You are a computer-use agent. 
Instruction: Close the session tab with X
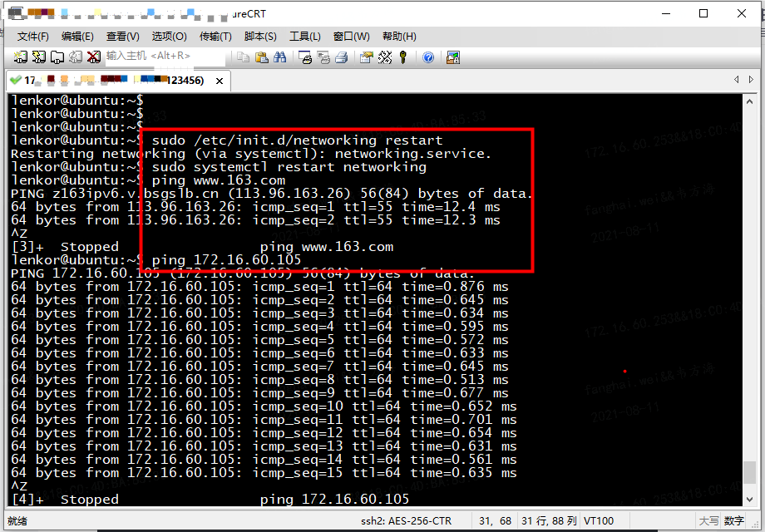[220, 81]
